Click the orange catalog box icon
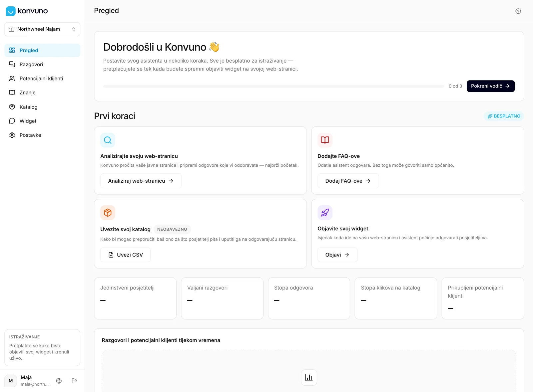This screenshot has width=533, height=392. (x=108, y=213)
